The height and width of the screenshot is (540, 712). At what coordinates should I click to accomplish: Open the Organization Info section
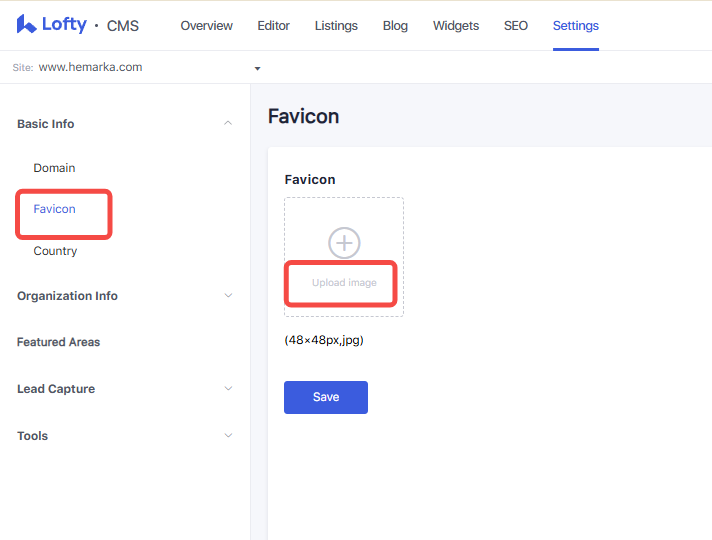67,296
